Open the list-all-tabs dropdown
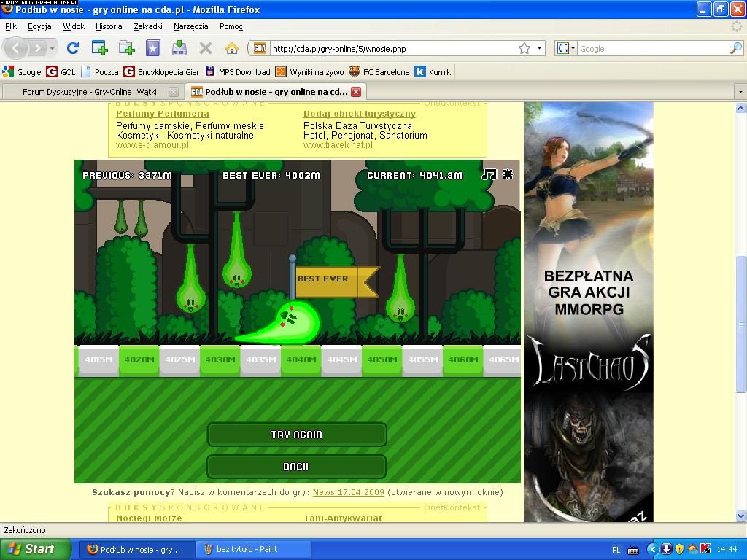This screenshot has height=560, width=747. [740, 91]
